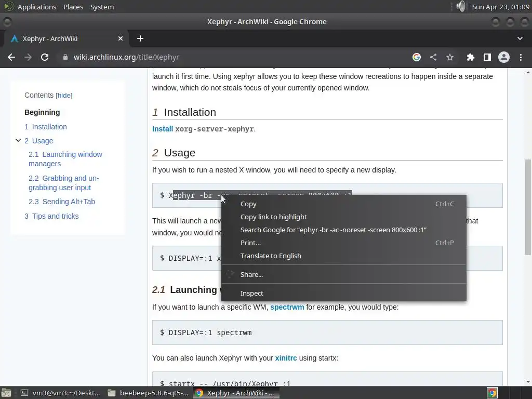
Task: Select Xephyr - ArchWiki taskbar entry
Action: click(236, 393)
